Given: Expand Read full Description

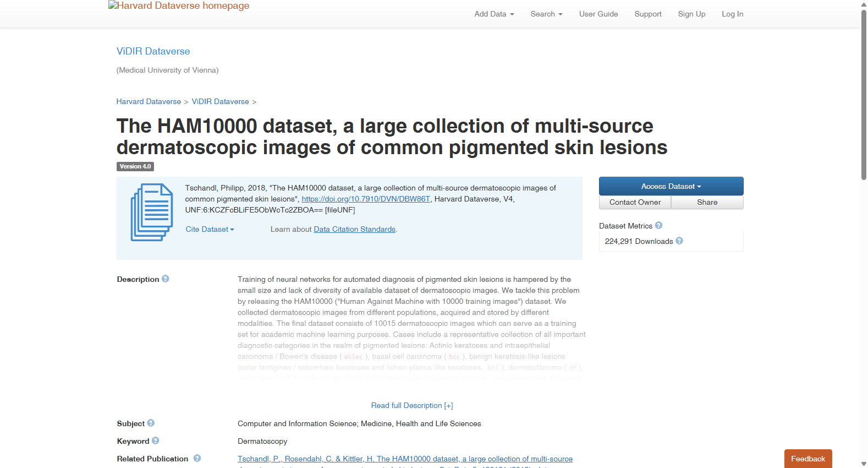Looking at the screenshot, I should 412,406.
